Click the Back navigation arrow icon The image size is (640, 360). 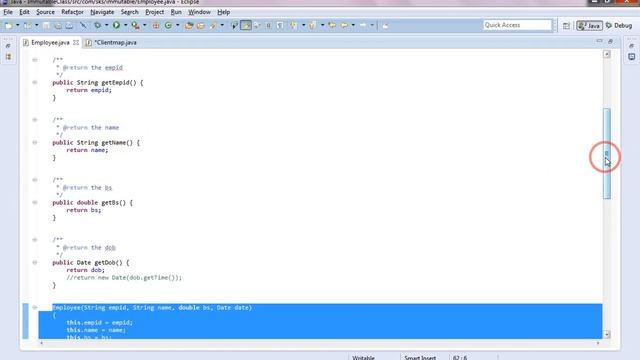tap(344, 25)
